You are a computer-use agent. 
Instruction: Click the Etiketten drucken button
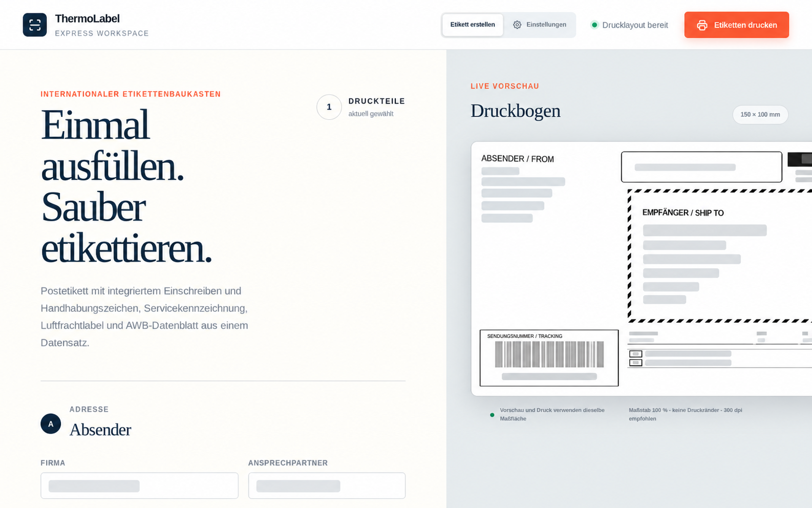[x=736, y=25]
